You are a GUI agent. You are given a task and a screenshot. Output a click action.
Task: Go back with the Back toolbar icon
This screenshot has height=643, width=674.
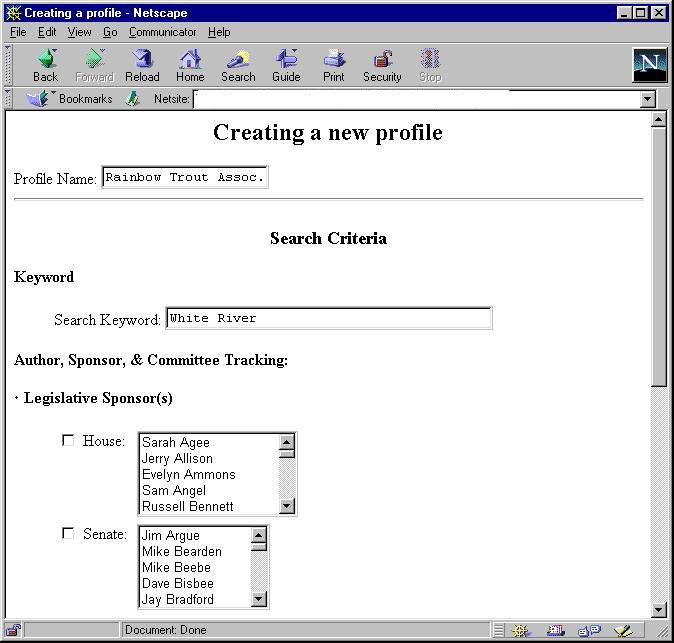tap(46, 65)
